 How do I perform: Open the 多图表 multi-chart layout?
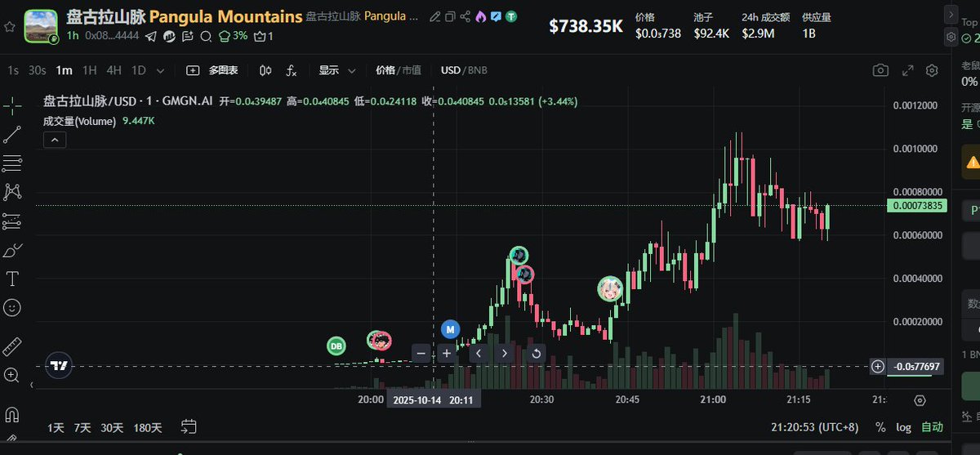tap(212, 70)
